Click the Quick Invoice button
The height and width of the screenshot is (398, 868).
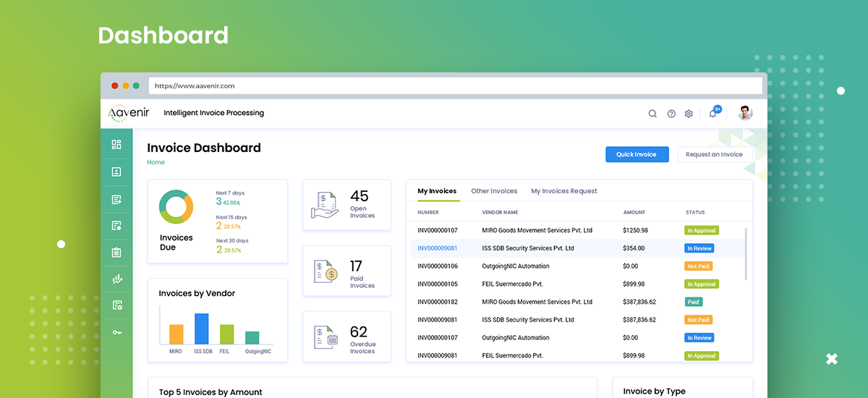tap(637, 154)
